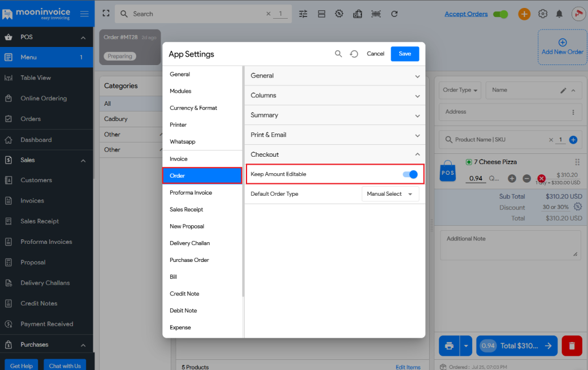
Task: Click the discount settings gear icon
Action: (577, 207)
